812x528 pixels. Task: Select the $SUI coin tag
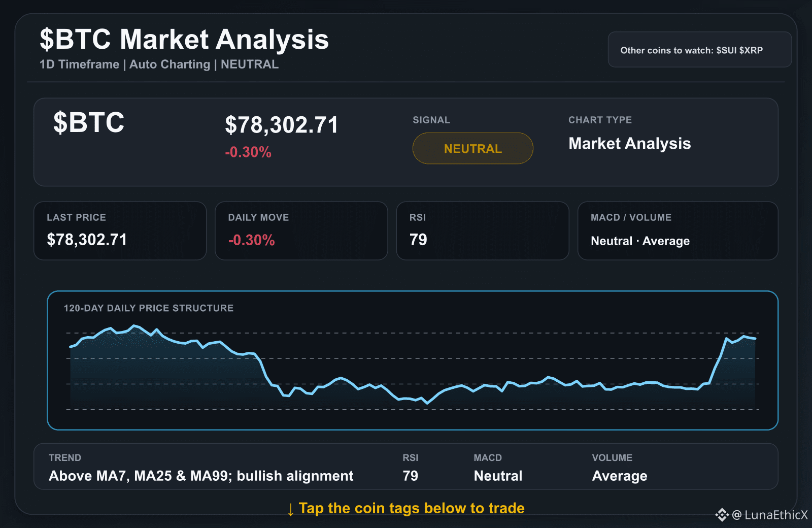(726, 50)
